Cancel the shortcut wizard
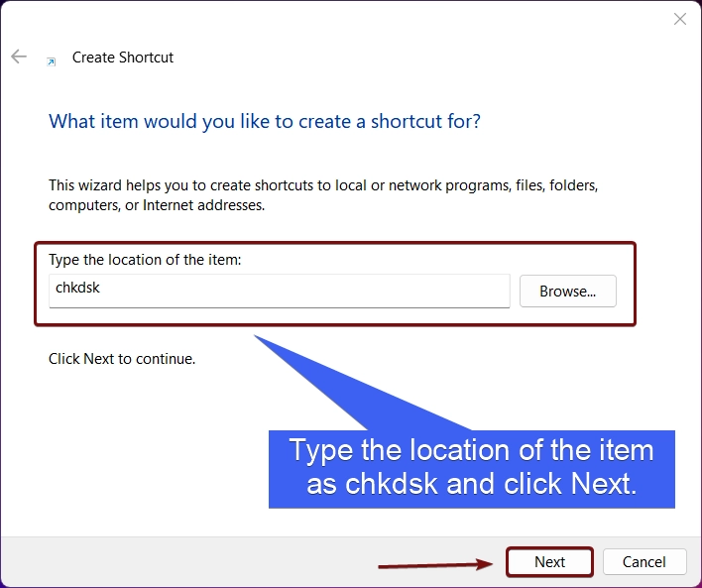The width and height of the screenshot is (702, 588). pyautogui.click(x=644, y=561)
